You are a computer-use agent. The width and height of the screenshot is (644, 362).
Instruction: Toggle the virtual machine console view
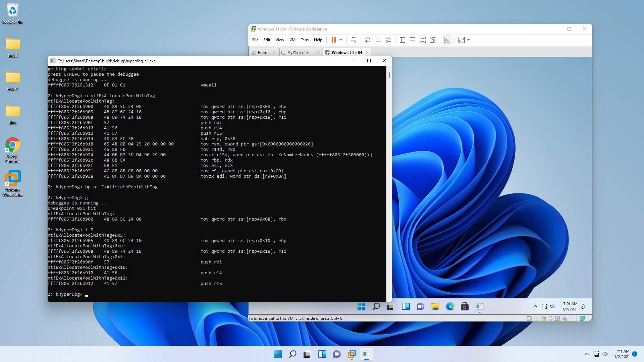447,40
